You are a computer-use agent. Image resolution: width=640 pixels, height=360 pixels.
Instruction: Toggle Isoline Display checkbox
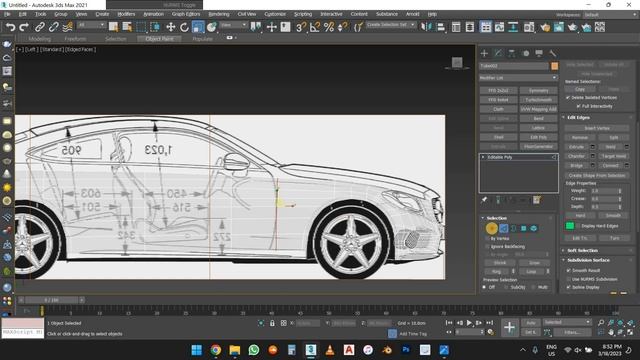coord(569,287)
